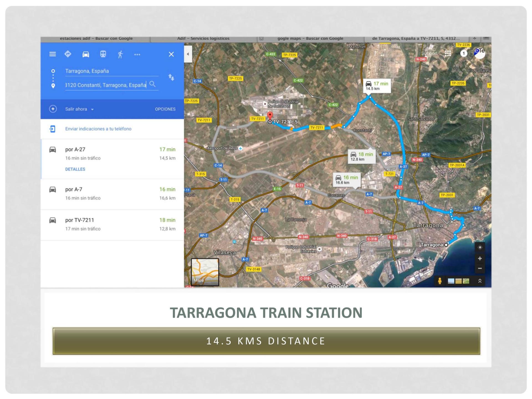Click the my location target button
The width and height of the screenshot is (532, 399).
click(480, 247)
